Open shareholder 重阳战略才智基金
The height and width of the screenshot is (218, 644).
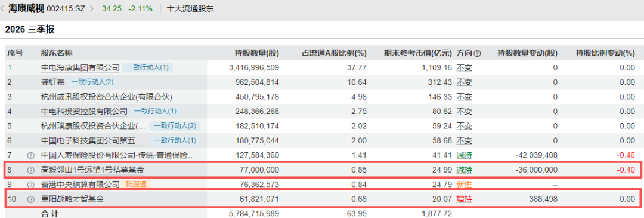(x=72, y=199)
